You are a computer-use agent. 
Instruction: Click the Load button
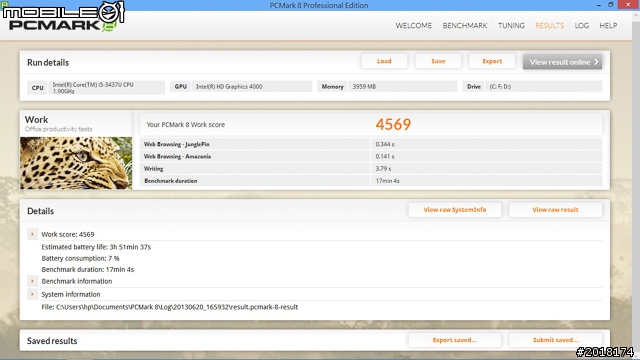(x=384, y=61)
